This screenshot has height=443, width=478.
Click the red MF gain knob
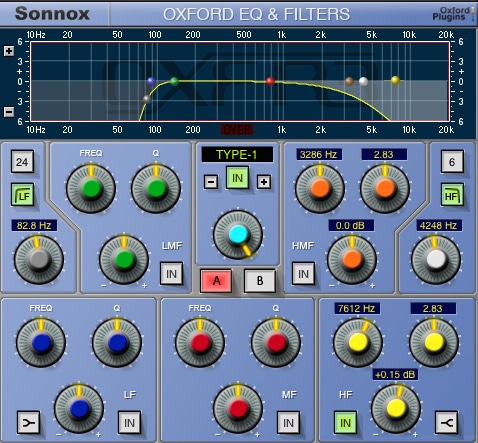(238, 409)
